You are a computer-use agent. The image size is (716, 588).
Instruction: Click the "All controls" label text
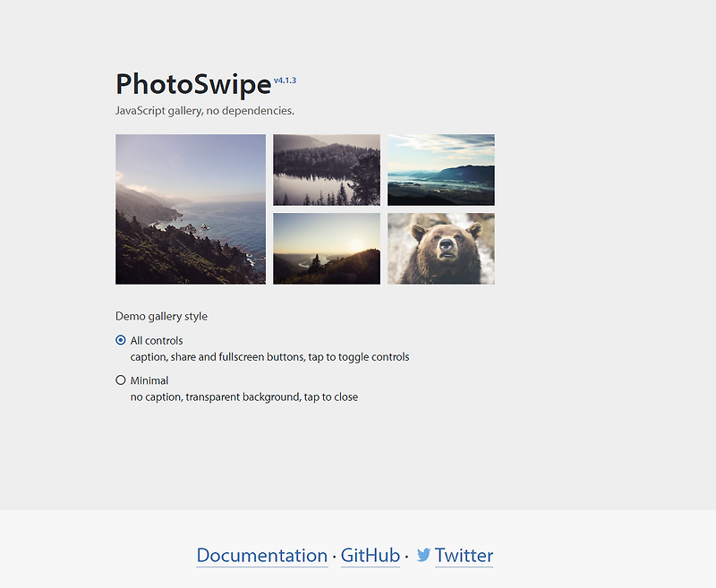pos(155,340)
